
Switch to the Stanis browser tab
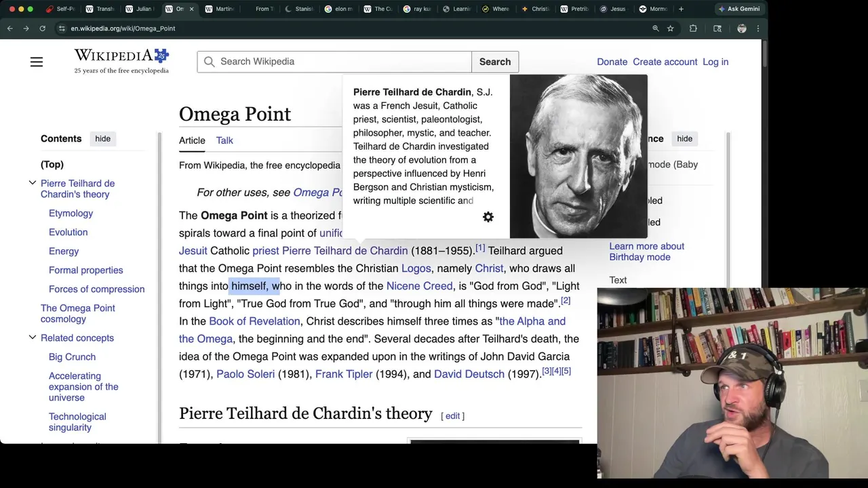pos(299,9)
